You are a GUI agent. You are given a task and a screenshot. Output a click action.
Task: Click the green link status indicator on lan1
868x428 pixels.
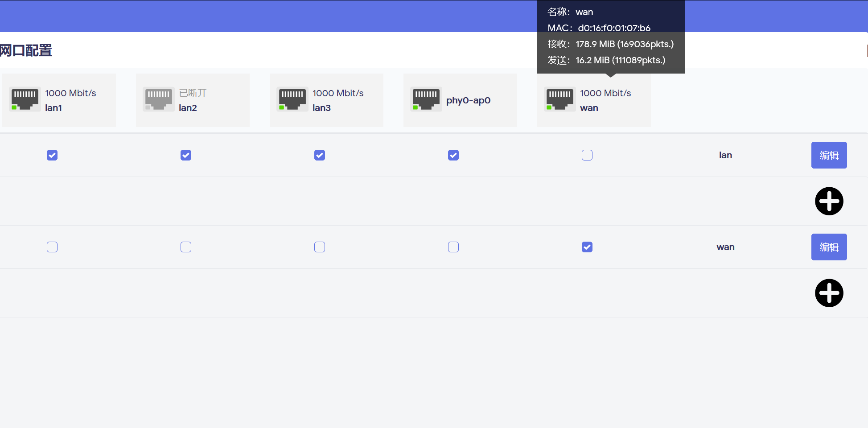pyautogui.click(x=14, y=107)
